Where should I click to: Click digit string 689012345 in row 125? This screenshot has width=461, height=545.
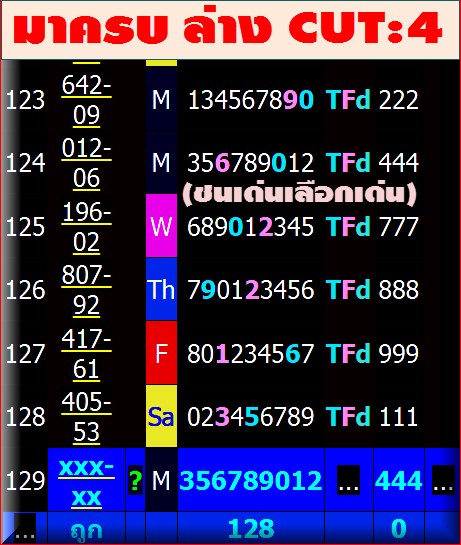[x=251, y=227]
